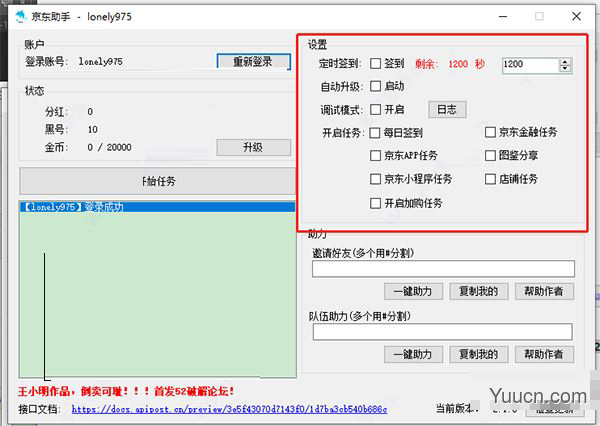Enable the 京东小程序任务 checkbox

coord(375,179)
